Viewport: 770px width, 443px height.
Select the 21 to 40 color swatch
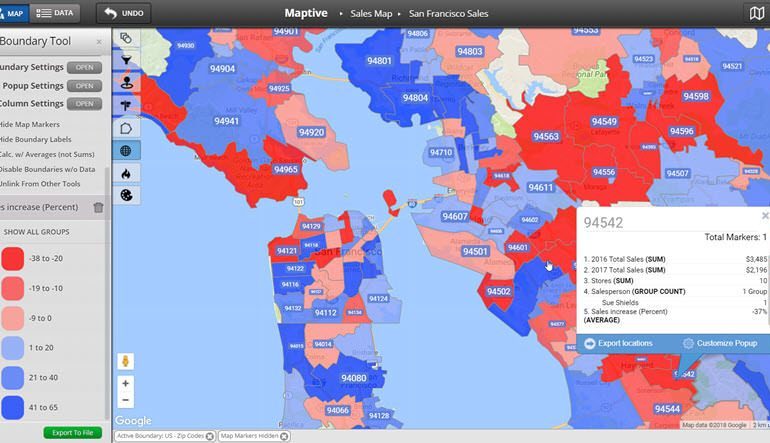coord(13,378)
